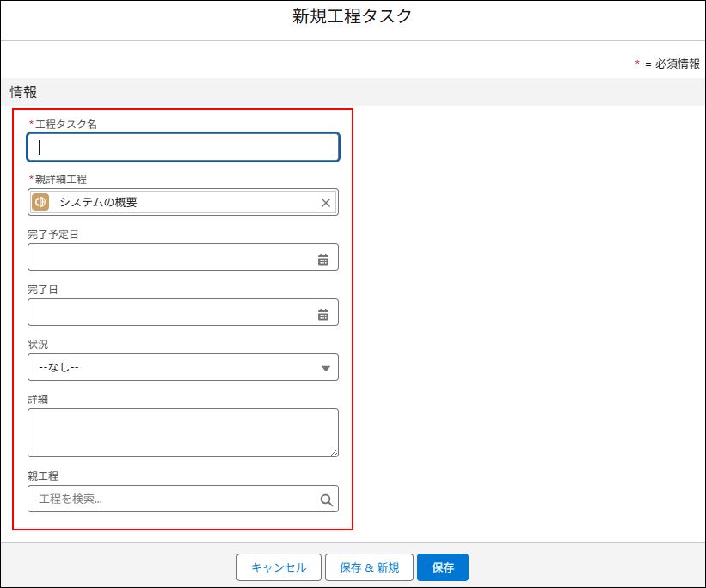This screenshot has height=588, width=706.
Task: Open the 完了日 calendar picker icon
Action: (x=323, y=314)
